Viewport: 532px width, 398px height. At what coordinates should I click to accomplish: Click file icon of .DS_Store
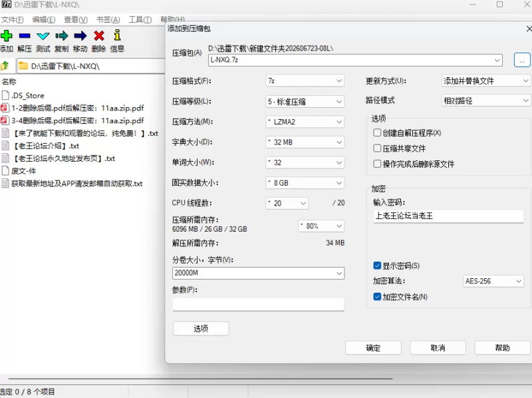(5, 95)
